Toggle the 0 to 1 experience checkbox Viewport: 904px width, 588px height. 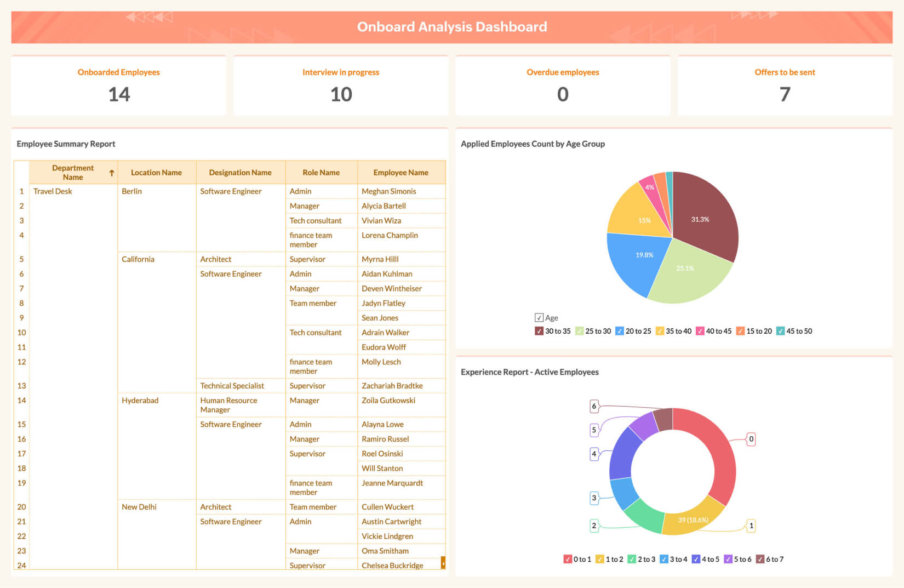point(568,559)
